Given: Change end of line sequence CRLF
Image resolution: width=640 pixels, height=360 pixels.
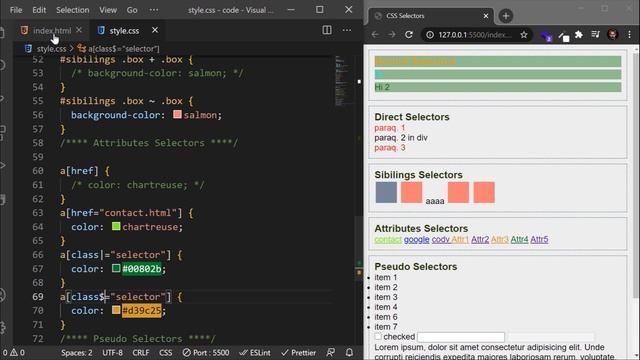Looking at the screenshot, I should 141,353.
